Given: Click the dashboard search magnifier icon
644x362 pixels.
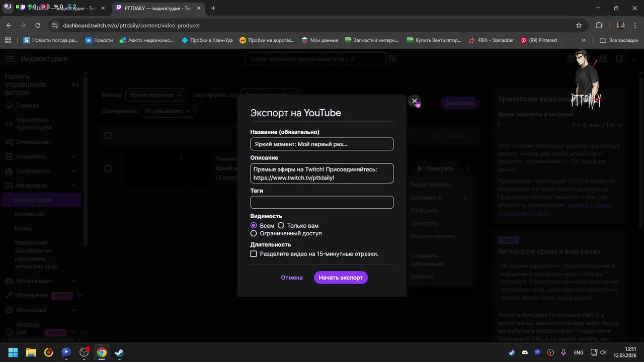Looking at the screenshot, I should pos(392,59).
